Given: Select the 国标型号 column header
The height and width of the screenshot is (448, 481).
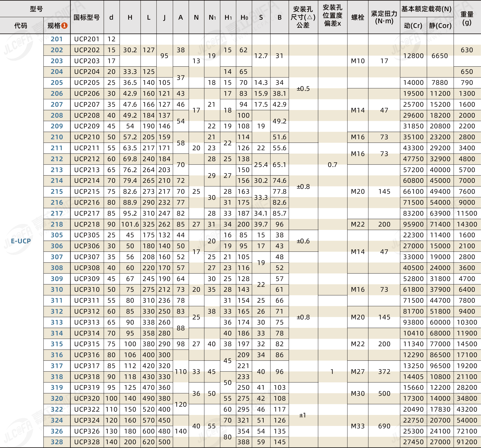Looking at the screenshot, I should [87, 17].
